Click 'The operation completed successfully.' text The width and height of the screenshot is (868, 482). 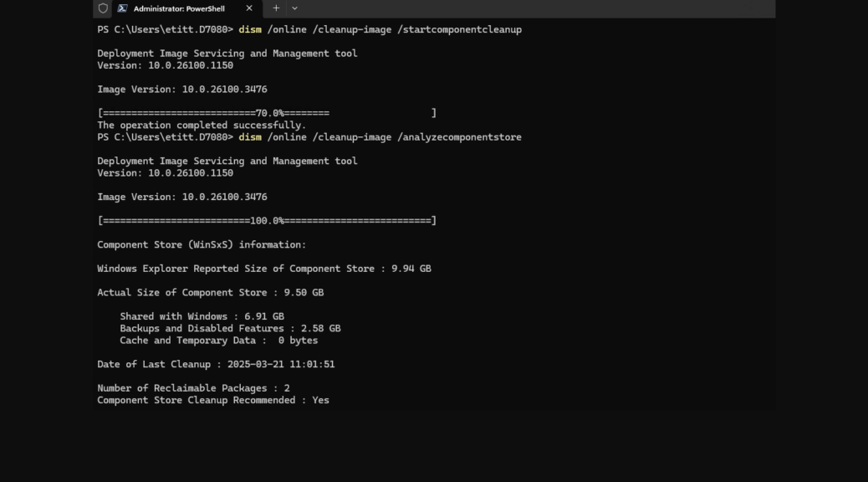point(202,126)
